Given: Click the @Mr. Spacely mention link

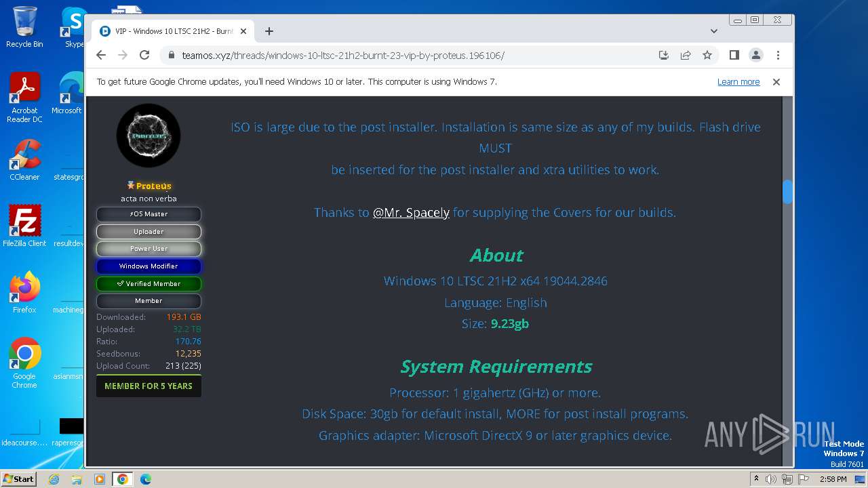Looking at the screenshot, I should click(x=411, y=213).
